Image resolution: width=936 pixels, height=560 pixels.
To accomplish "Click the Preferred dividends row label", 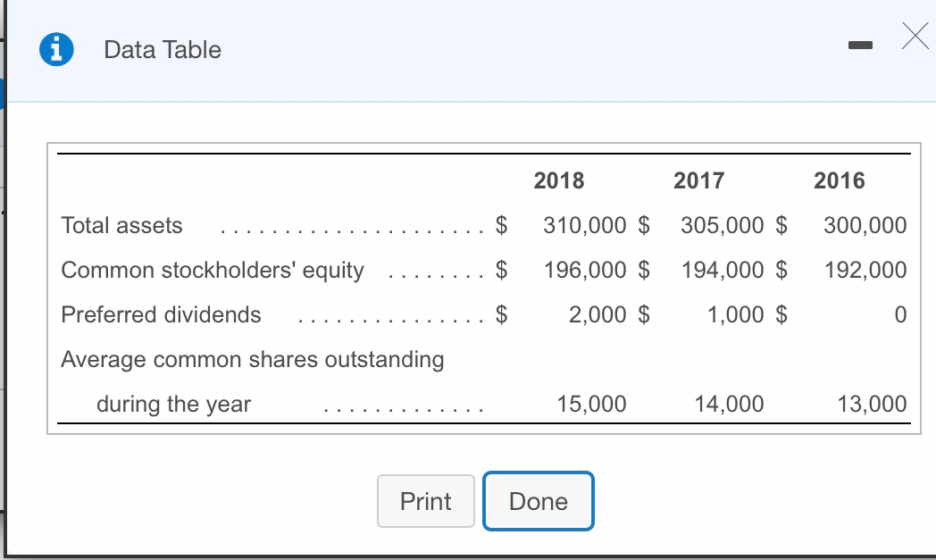I will coord(161,314).
